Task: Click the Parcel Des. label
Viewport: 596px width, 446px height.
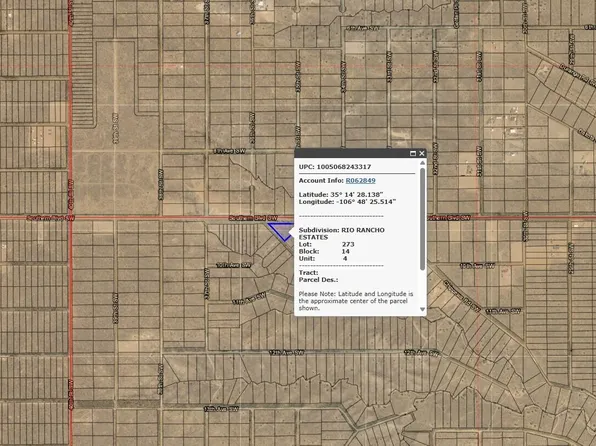Action: click(319, 279)
